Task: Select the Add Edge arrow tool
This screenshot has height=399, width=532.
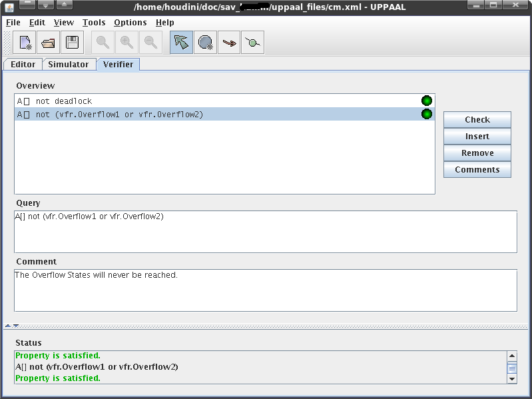Action: click(229, 43)
